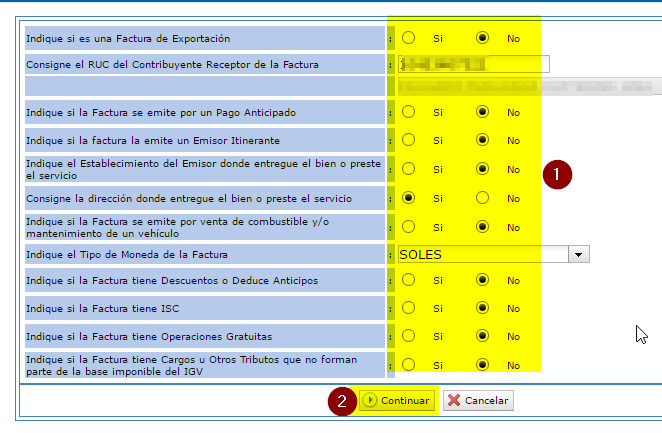
Task: Select Si for Operaciones Gratuitas
Action: [x=409, y=336]
